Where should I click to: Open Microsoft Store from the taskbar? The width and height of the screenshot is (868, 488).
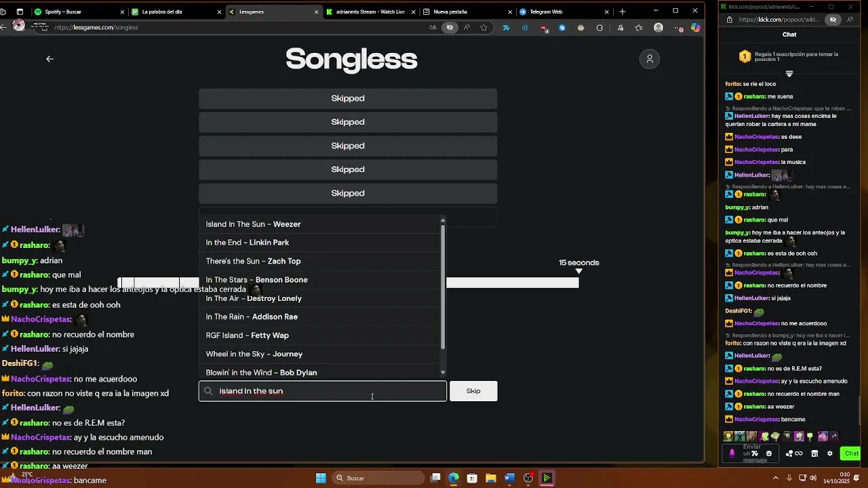coord(472,479)
